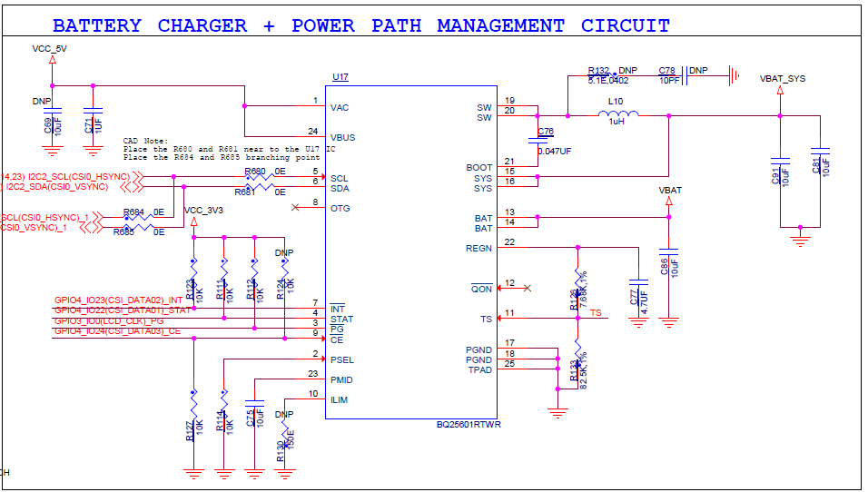Click the VCC_3V3 power symbol
The width and height of the screenshot is (868, 492).
[x=193, y=221]
